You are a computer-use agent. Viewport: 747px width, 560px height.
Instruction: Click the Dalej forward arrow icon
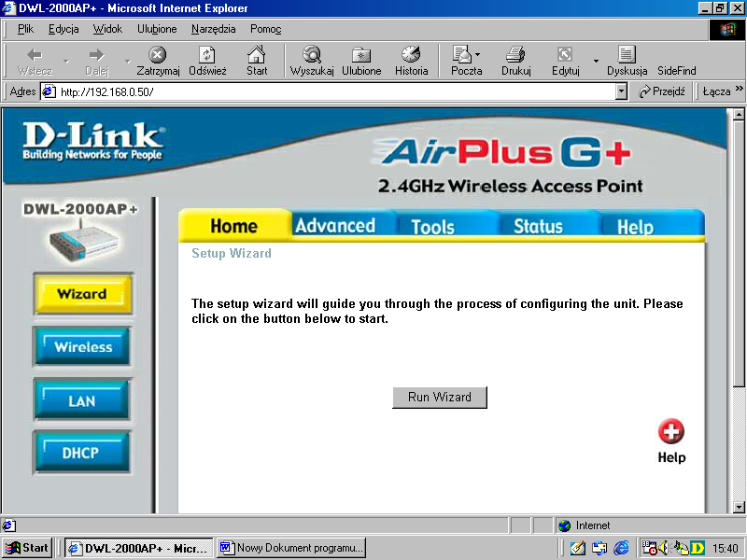tap(97, 55)
